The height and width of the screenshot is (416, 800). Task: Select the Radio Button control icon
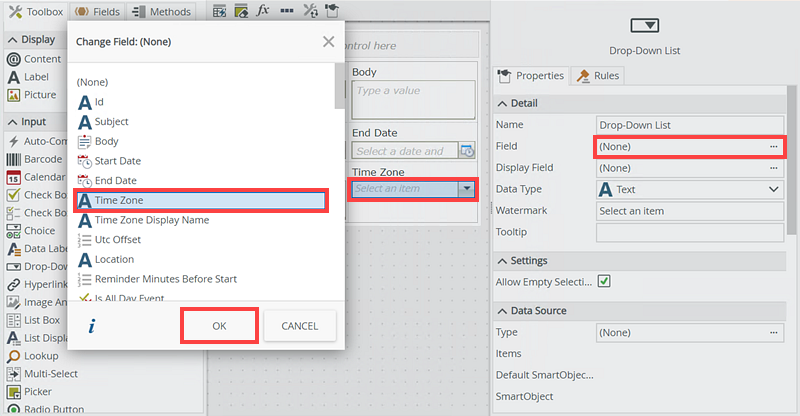(x=14, y=409)
